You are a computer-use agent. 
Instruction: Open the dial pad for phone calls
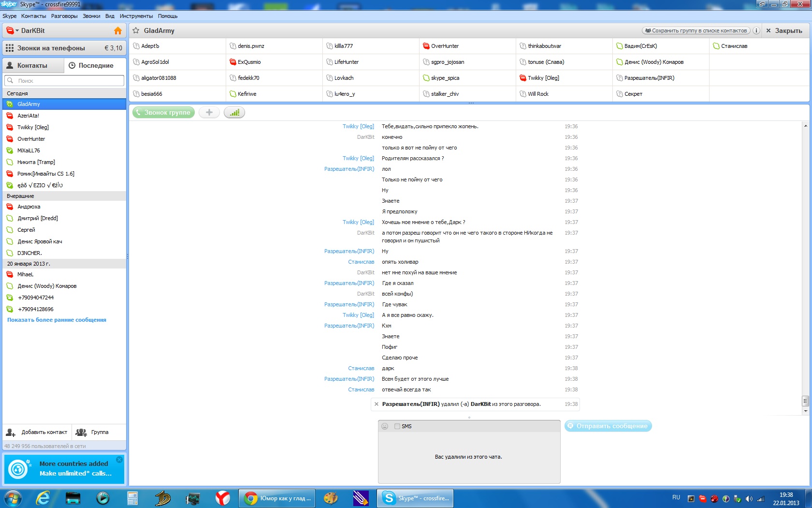click(x=10, y=48)
